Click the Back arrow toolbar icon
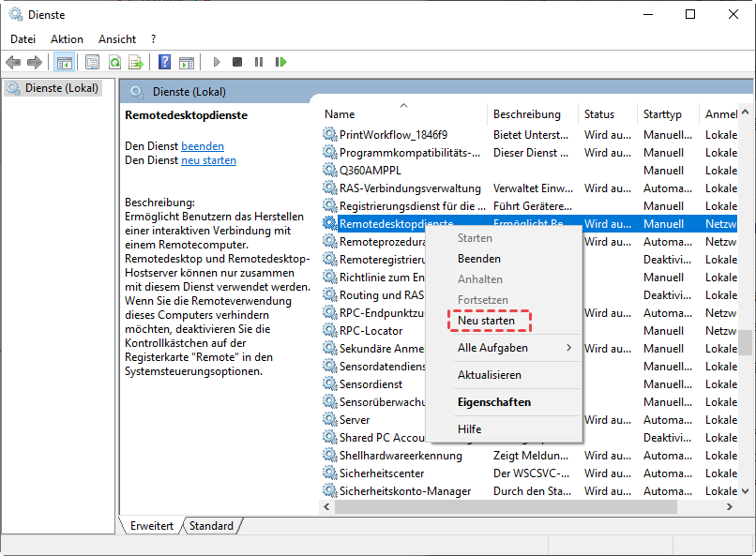Viewport: 756px width, 556px height. point(13,62)
